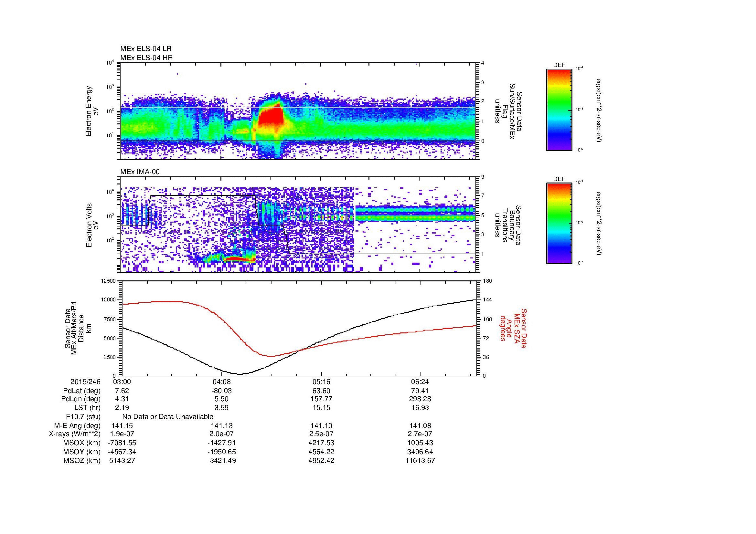This screenshot has height=534, width=756.
Task: Click the PdLat value -80.03
Action: point(221,391)
